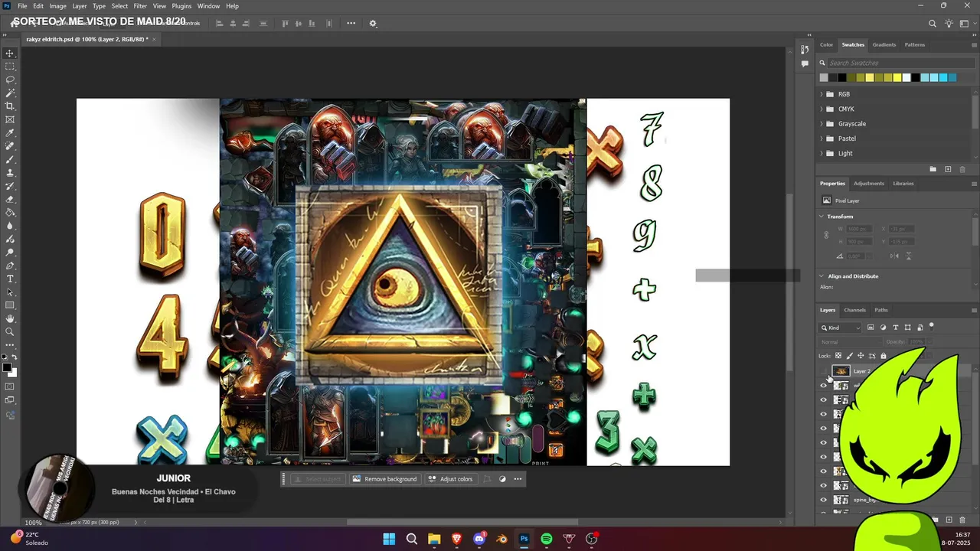Open the File menu

point(22,6)
